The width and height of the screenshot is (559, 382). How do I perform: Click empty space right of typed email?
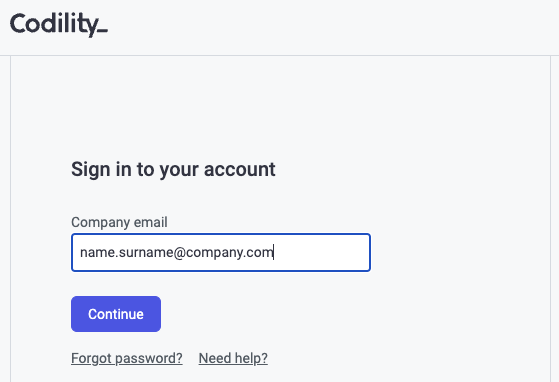(x=321, y=253)
